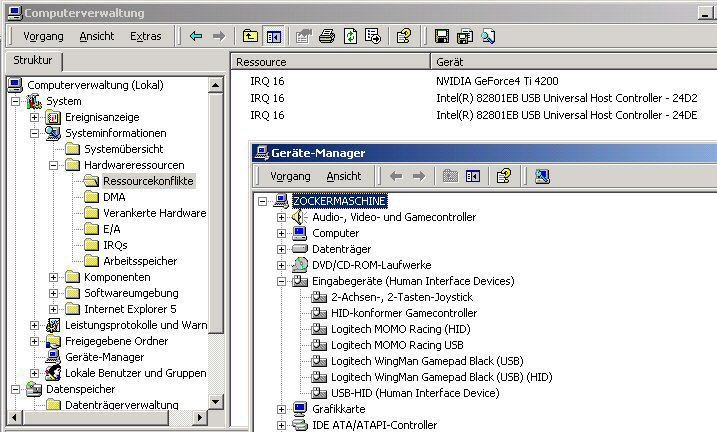The height and width of the screenshot is (432, 717).
Task: Click the printer icon
Action: click(326, 36)
